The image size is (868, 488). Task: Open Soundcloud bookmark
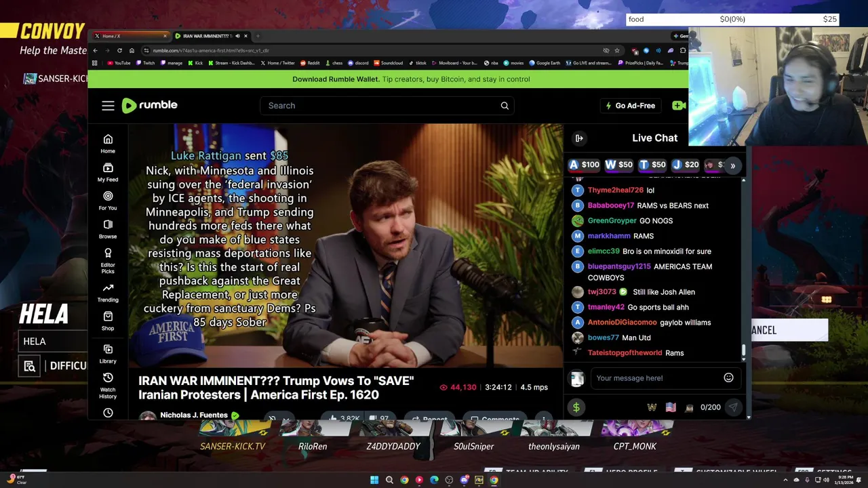388,63
